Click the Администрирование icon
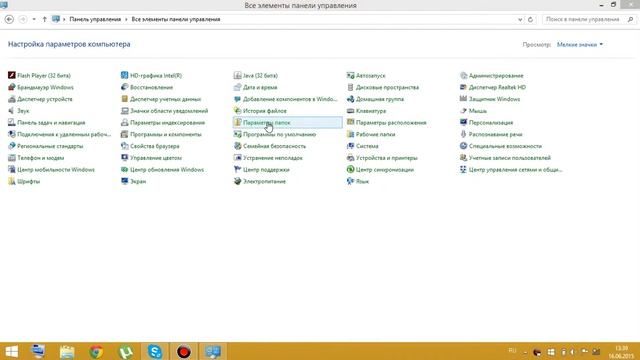The width and height of the screenshot is (640, 360). click(x=463, y=76)
